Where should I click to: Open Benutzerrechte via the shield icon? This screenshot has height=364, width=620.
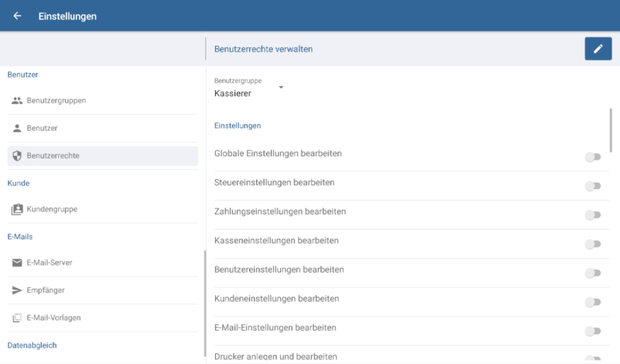[16, 155]
